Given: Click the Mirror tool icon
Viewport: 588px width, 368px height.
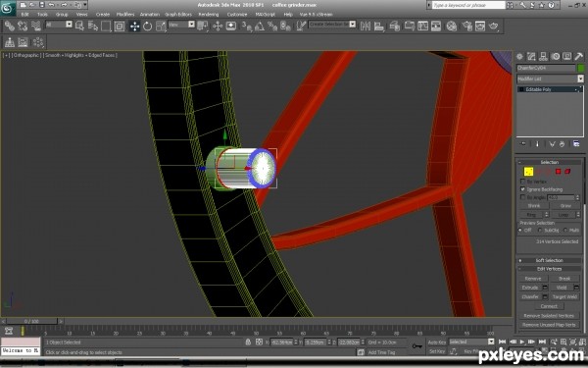Looking at the screenshot, I should point(366,26).
